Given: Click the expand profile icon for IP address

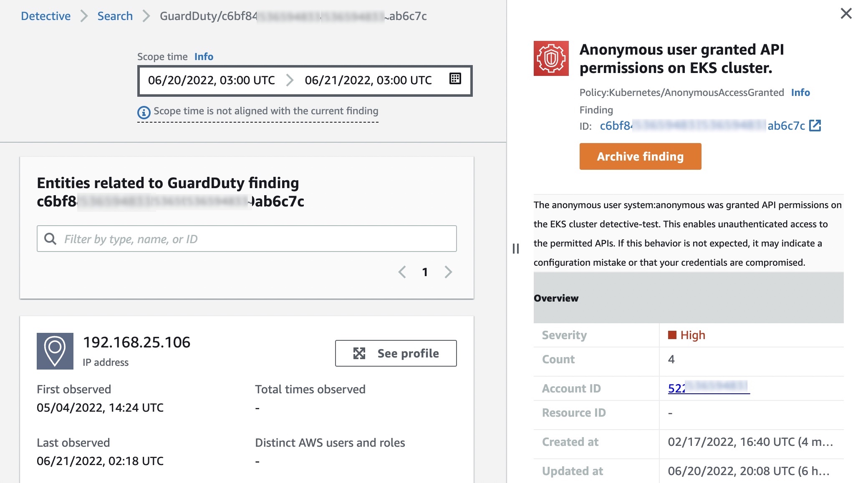Looking at the screenshot, I should (x=359, y=353).
